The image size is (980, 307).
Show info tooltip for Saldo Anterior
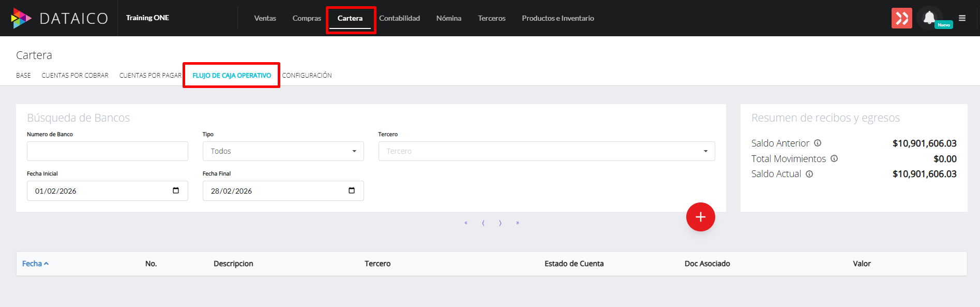[x=818, y=143]
